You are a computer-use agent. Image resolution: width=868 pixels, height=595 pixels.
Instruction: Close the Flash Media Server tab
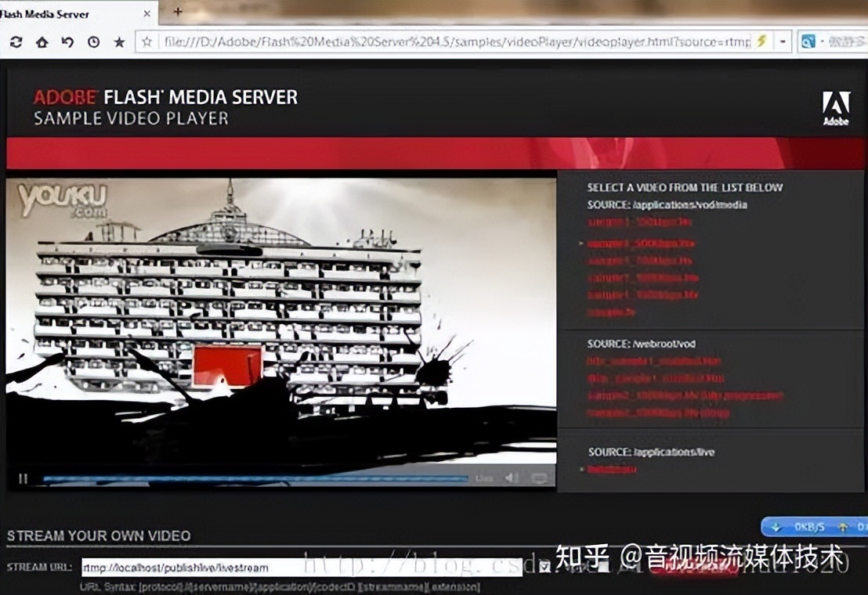click(x=146, y=14)
